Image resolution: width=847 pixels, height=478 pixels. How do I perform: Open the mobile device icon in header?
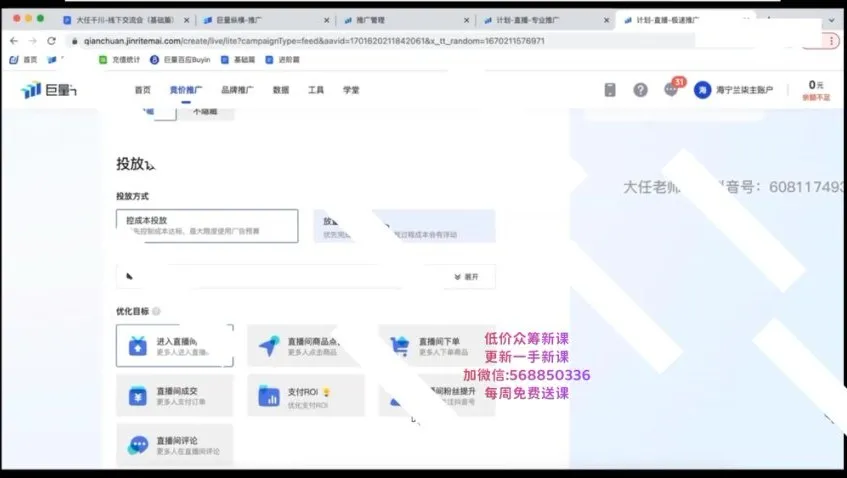coord(610,90)
